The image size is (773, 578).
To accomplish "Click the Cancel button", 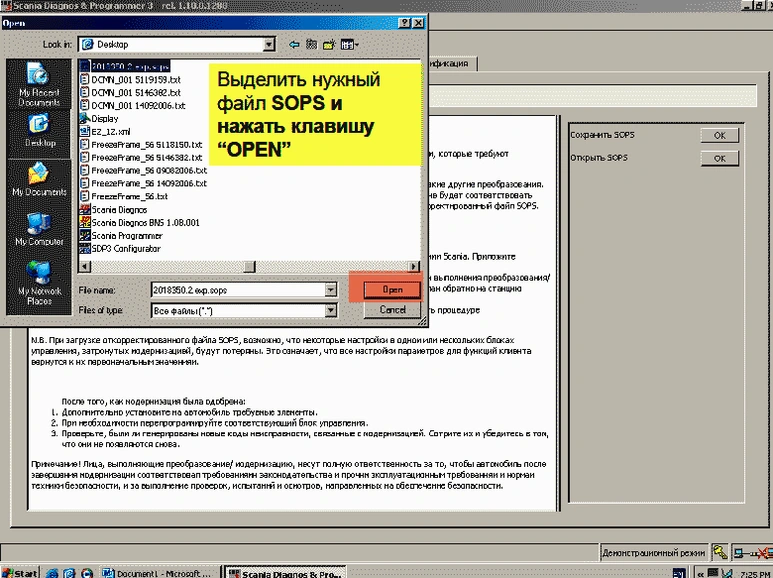I will coord(392,310).
